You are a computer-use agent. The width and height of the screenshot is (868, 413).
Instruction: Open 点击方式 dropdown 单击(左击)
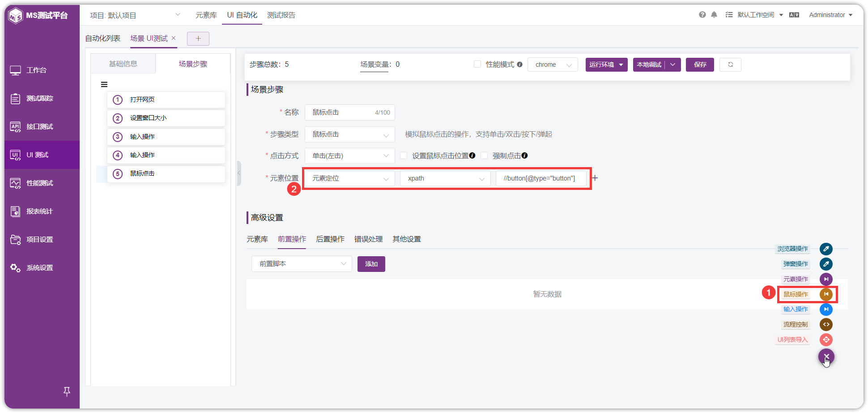[x=350, y=156]
